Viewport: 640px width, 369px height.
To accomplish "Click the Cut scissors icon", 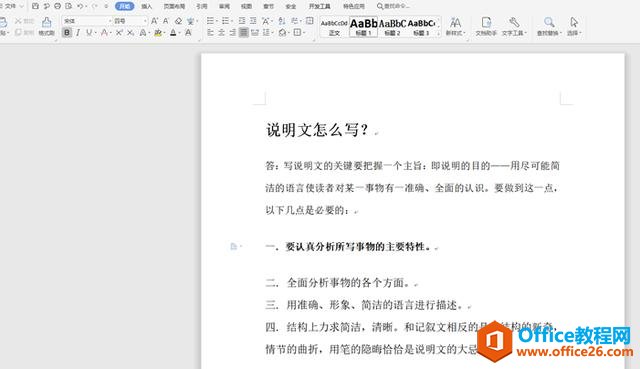I will [x=18, y=21].
